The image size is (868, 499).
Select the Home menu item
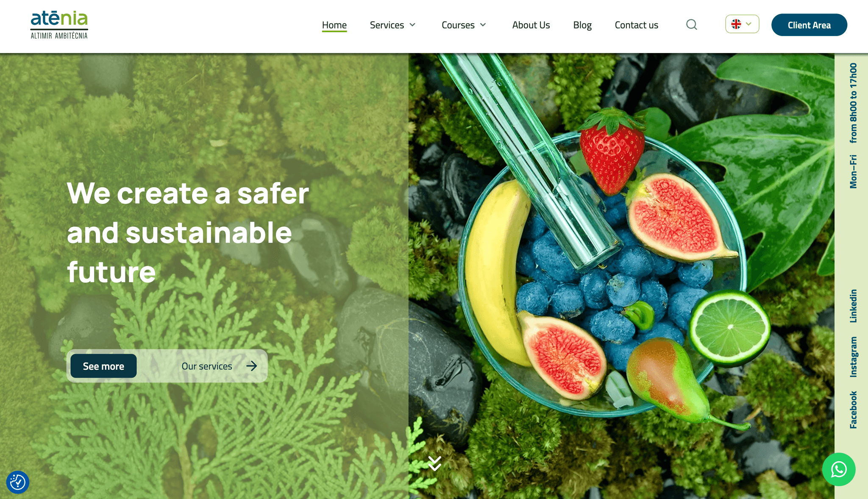[x=334, y=25]
